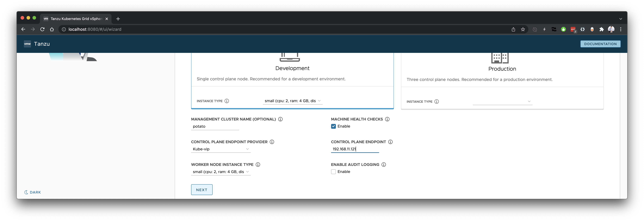Toggle the Machine Health Checks Enable checkbox
644x221 pixels.
(x=333, y=126)
